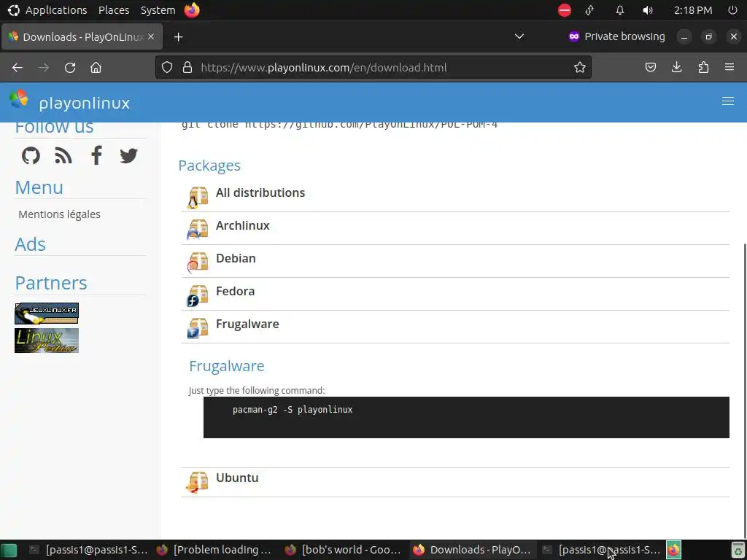
Task: Open the Mentions légales link
Action: (x=59, y=214)
